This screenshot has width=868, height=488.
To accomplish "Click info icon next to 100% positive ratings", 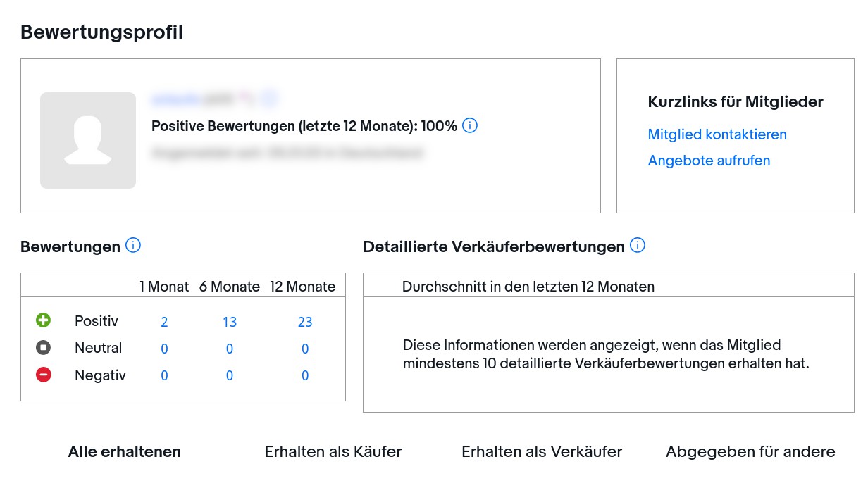I will tap(470, 126).
